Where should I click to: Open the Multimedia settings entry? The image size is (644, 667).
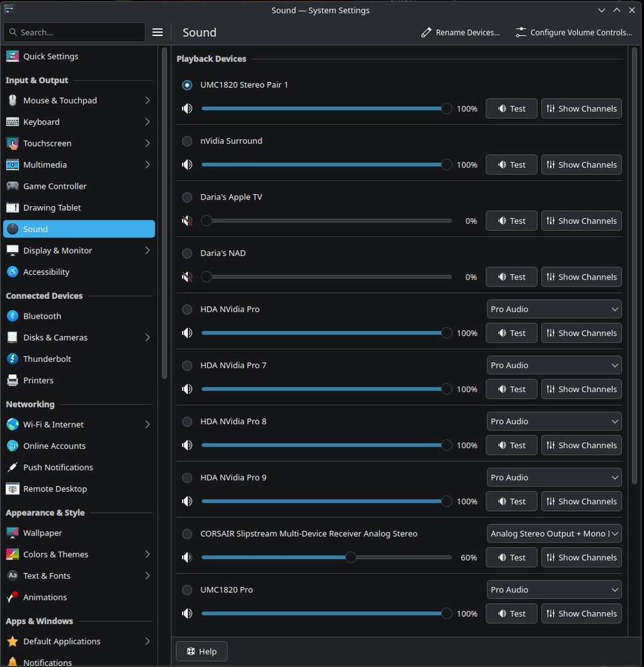coord(79,165)
